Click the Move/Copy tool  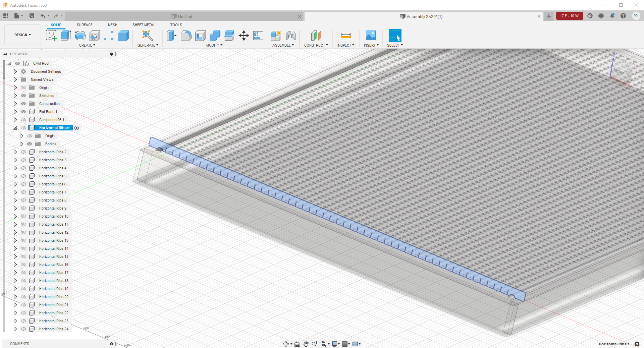[244, 36]
